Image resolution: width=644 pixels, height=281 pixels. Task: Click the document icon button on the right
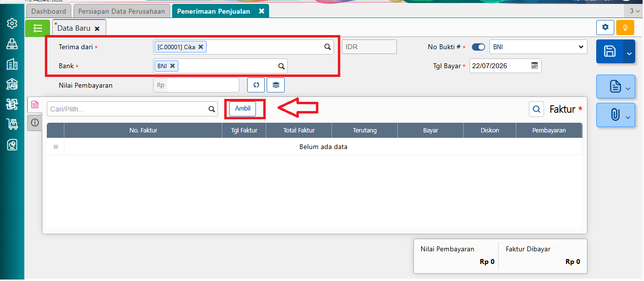pyautogui.click(x=615, y=87)
